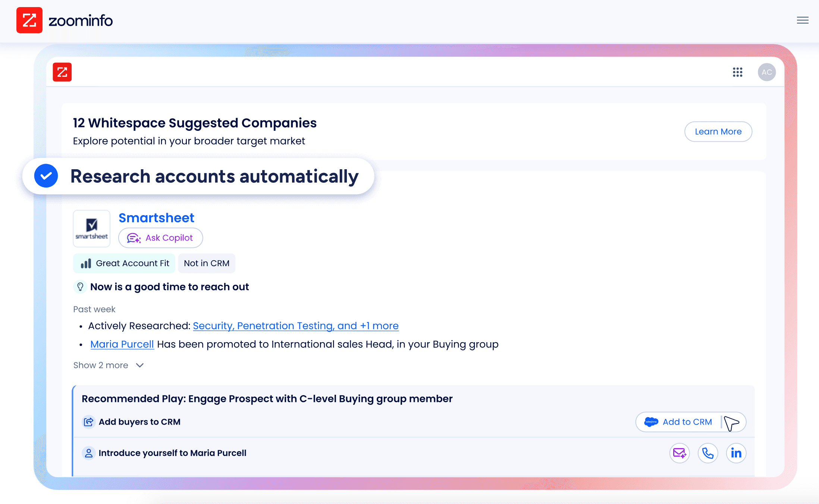
Task: Open Maria Purcell's LinkedIn via the LinkedIn icon
Action: pyautogui.click(x=736, y=453)
